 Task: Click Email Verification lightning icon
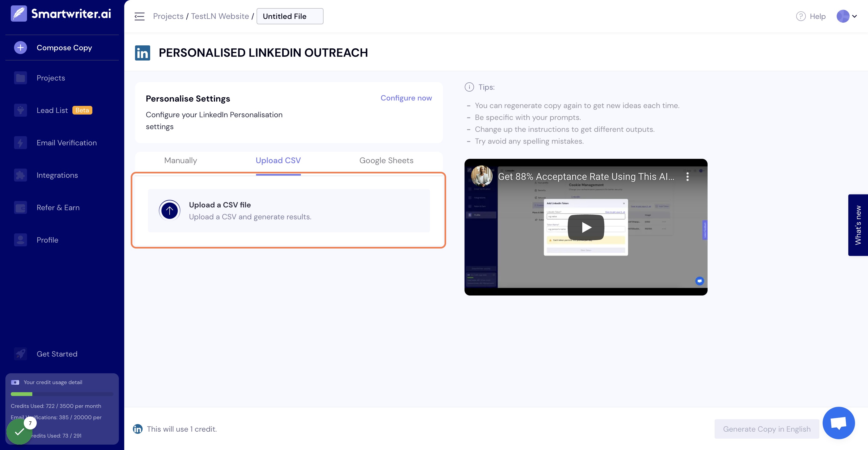21,143
